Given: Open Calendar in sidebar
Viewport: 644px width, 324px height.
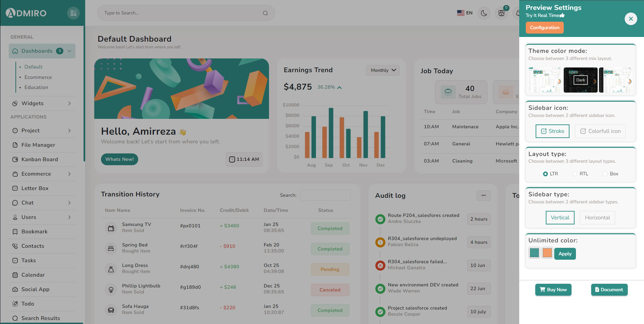Looking at the screenshot, I should (x=33, y=275).
